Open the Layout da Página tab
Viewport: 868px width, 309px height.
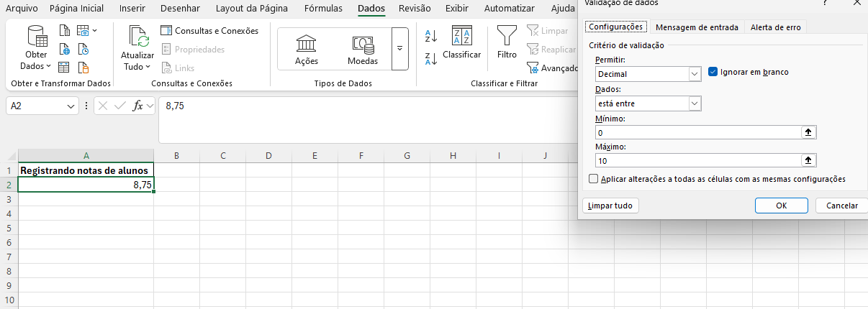pyautogui.click(x=252, y=9)
